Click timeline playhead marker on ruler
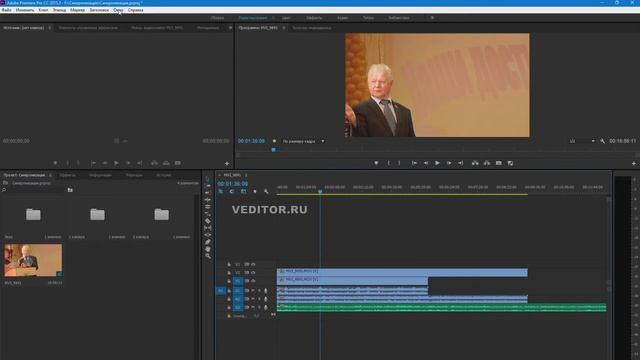Screen dimensions: 640x360 click(320, 191)
